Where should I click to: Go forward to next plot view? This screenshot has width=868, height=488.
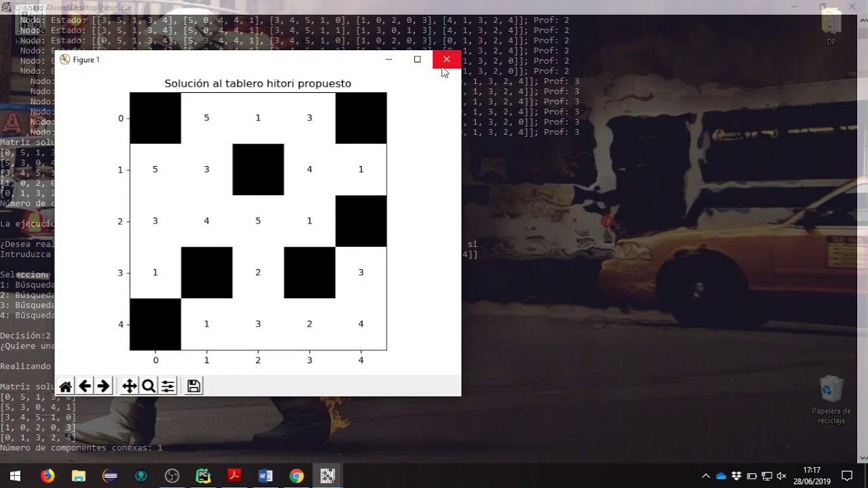pos(103,386)
